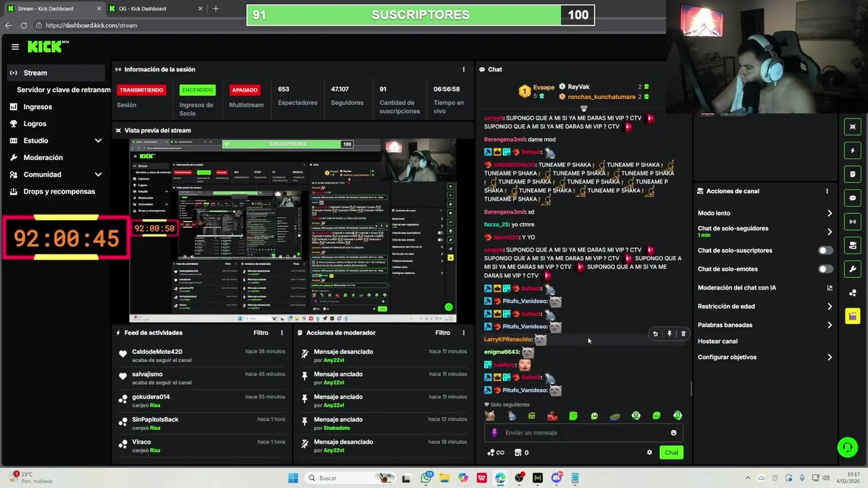The image size is (868, 488).
Task: Click Hostear canal action
Action: [x=717, y=342]
